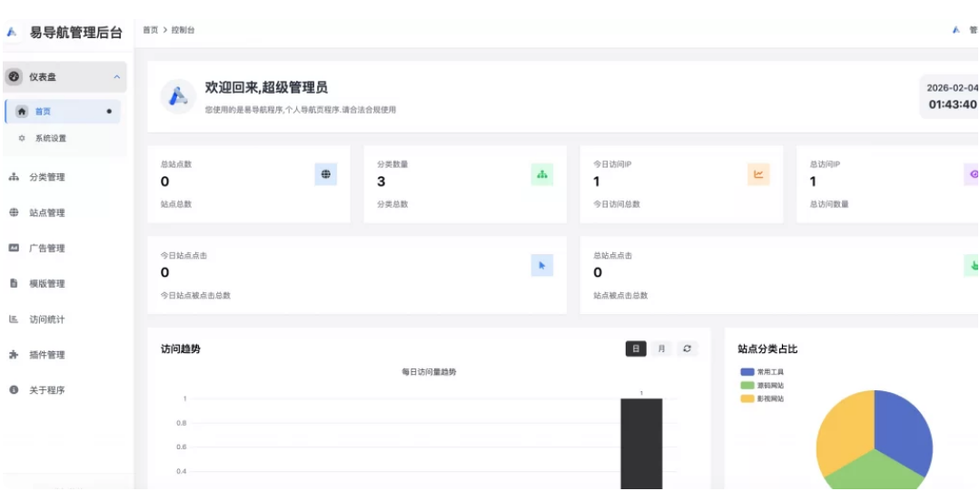
Task: Click the green hierarchy icon in 分类数量 card
Action: [x=542, y=174]
